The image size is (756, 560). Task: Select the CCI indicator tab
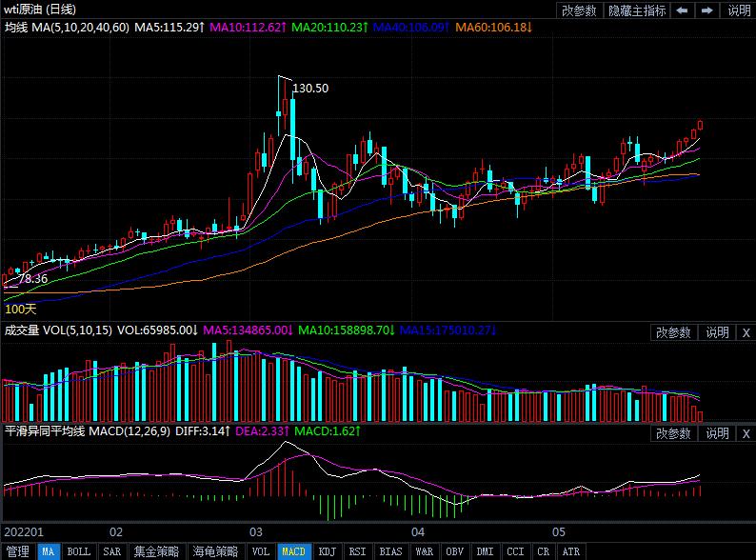(515, 551)
